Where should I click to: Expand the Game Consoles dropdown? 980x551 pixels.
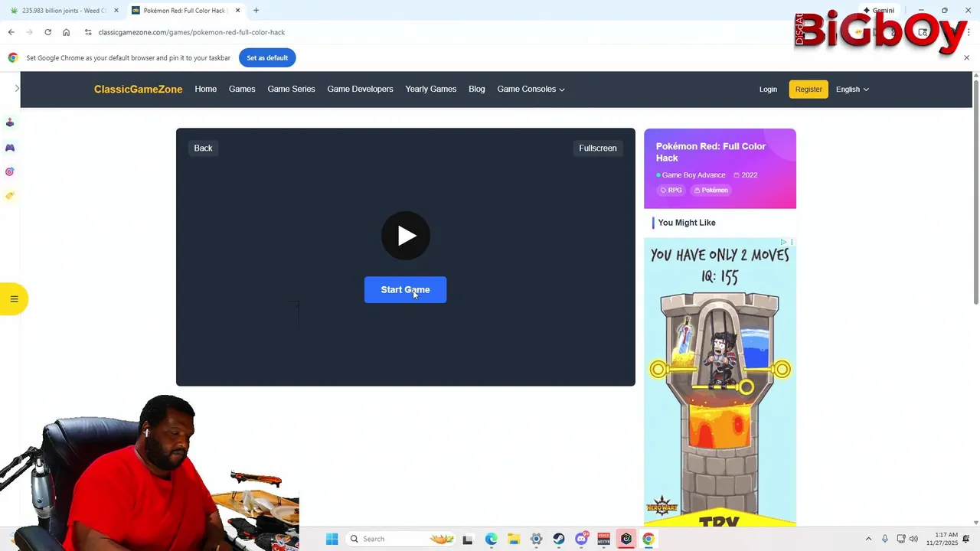[x=531, y=89]
